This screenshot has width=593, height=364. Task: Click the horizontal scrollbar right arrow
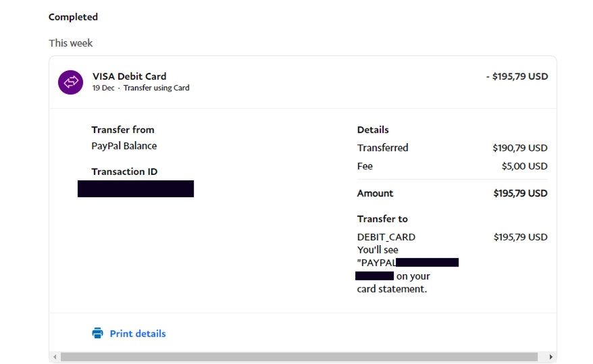(x=550, y=357)
